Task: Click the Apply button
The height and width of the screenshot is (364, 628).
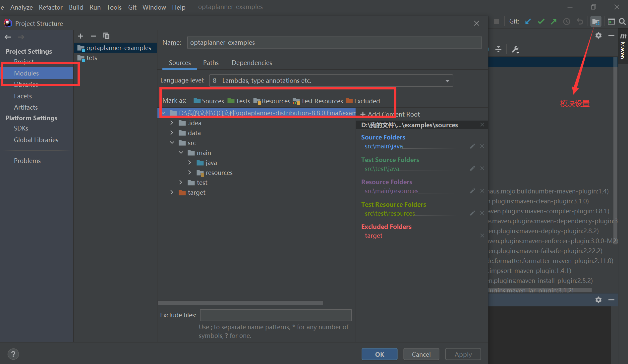Action: (463, 354)
